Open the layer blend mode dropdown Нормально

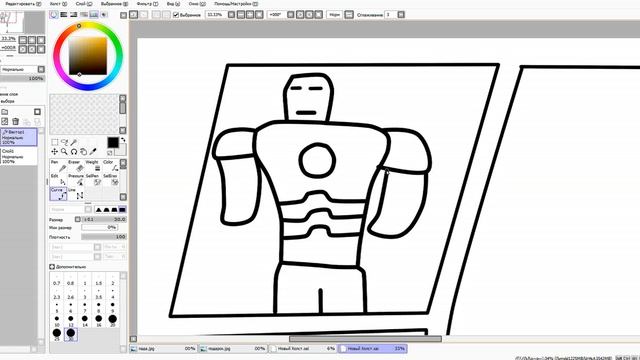coord(22,69)
